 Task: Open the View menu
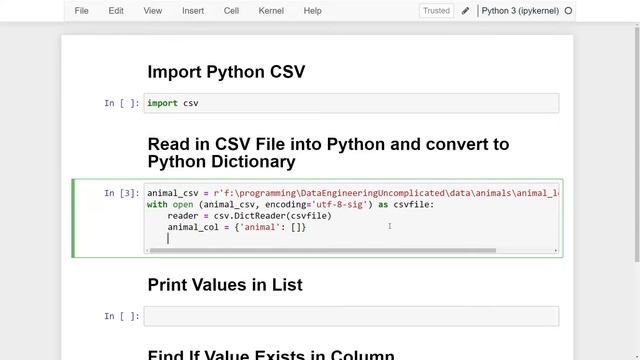tap(153, 11)
